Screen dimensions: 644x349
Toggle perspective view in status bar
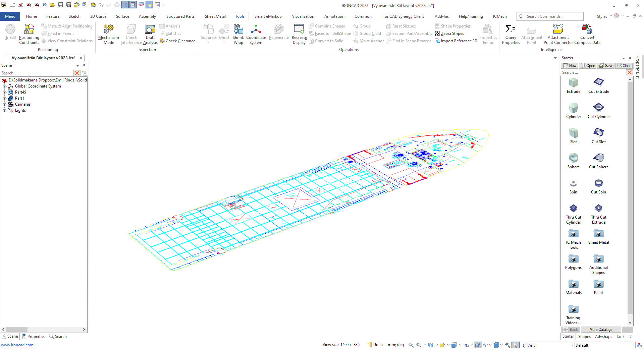pyautogui.click(x=478, y=345)
